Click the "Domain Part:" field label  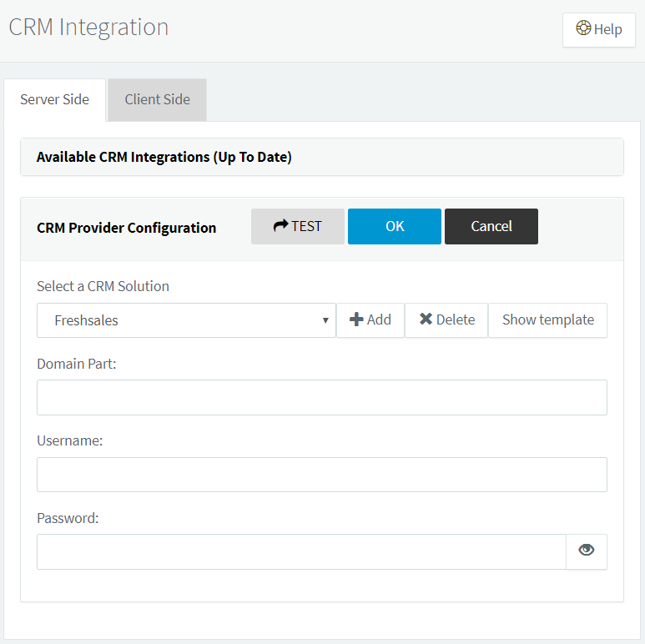click(77, 364)
